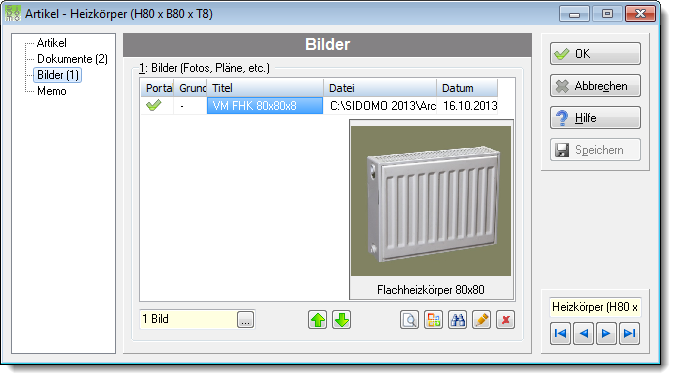Click the colored grid thumbnails icon
Screen dimensions: 676x380
(433, 320)
